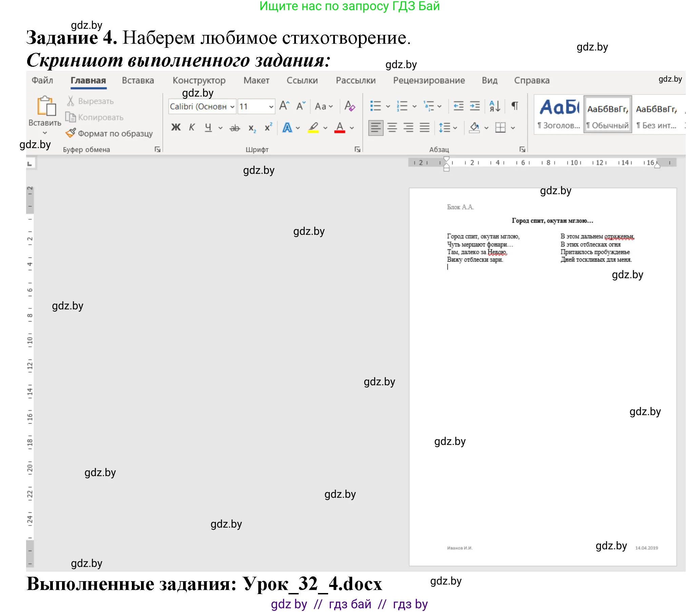Switch to the Вставка tab
Image resolution: width=700 pixels, height=612 pixels.
[x=138, y=81]
